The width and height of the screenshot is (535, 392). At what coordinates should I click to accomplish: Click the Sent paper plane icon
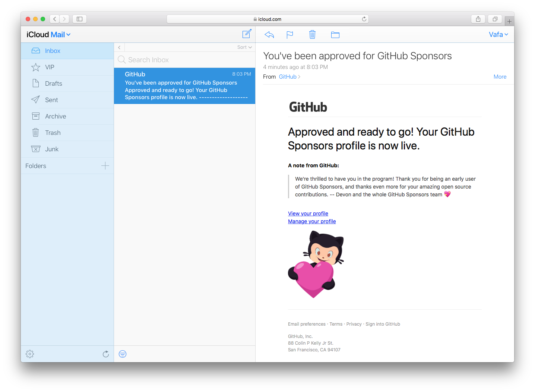coord(35,99)
